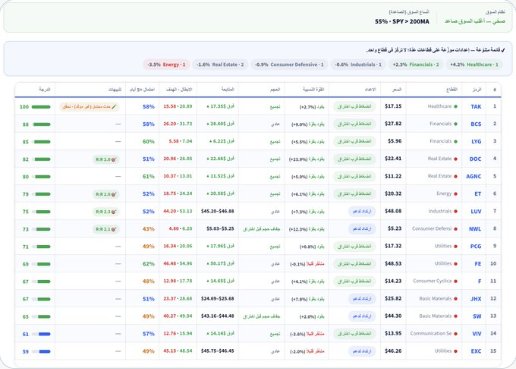
Task: Click the blue setup pill in LUV row
Action: point(362,211)
